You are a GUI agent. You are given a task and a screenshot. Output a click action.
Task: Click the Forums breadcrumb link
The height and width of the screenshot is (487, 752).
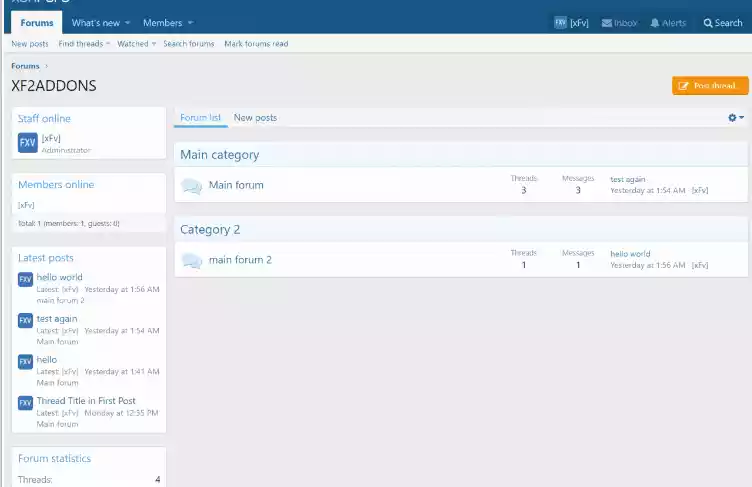pyautogui.click(x=25, y=66)
